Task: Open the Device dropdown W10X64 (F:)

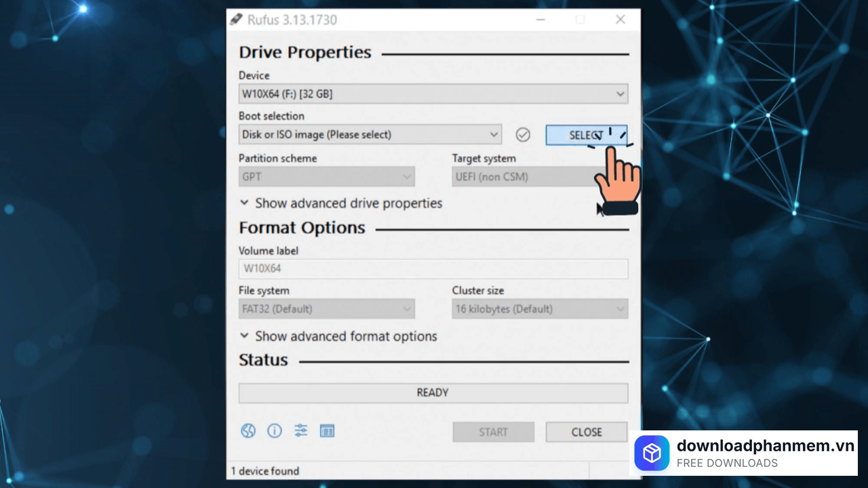Action: (x=433, y=94)
